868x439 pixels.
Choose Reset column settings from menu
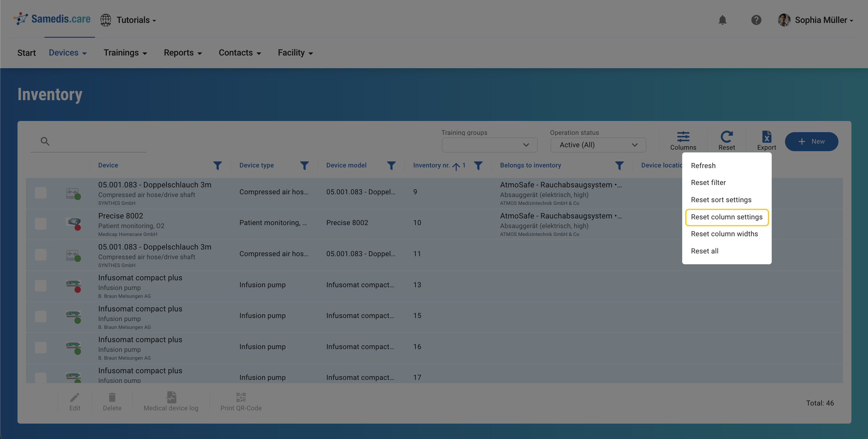click(x=727, y=217)
